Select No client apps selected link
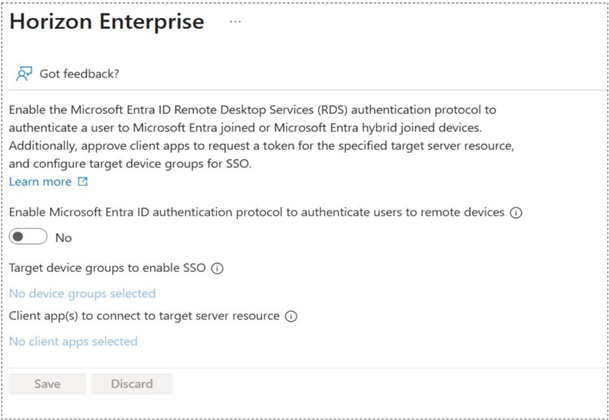 click(x=73, y=341)
